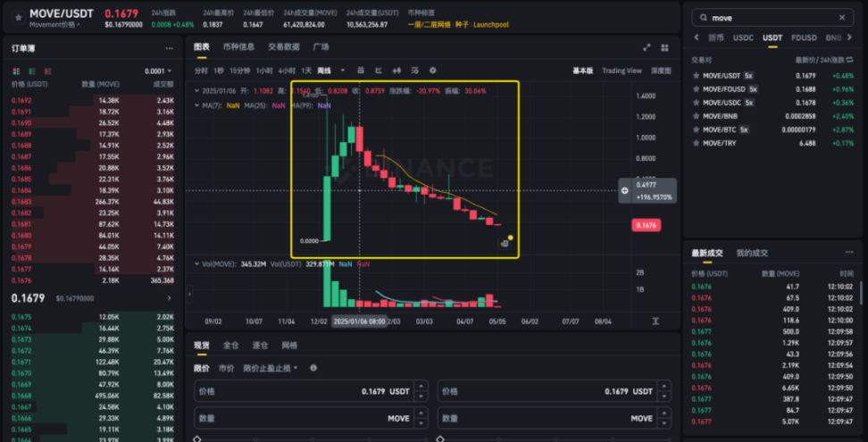Open the Launchpool tag link

coord(490,25)
